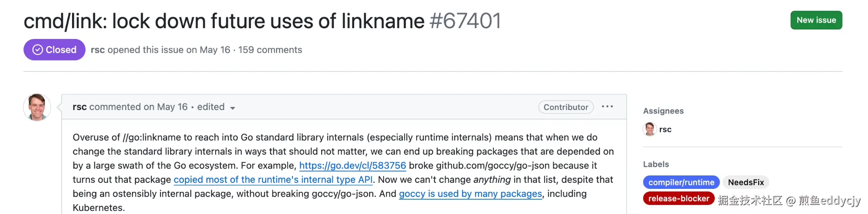Click rsc's small assignee avatar
This screenshot has height=214, width=868.
click(x=649, y=129)
